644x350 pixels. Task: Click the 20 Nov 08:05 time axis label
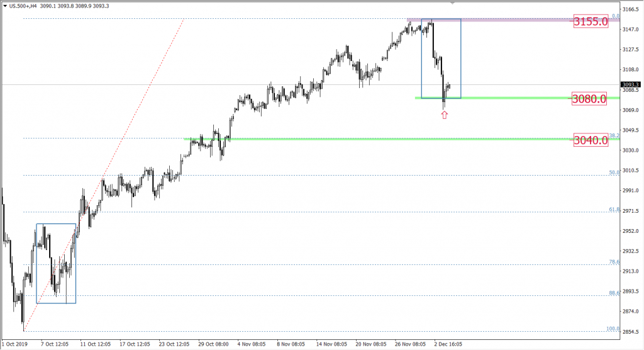pyautogui.click(x=371, y=344)
